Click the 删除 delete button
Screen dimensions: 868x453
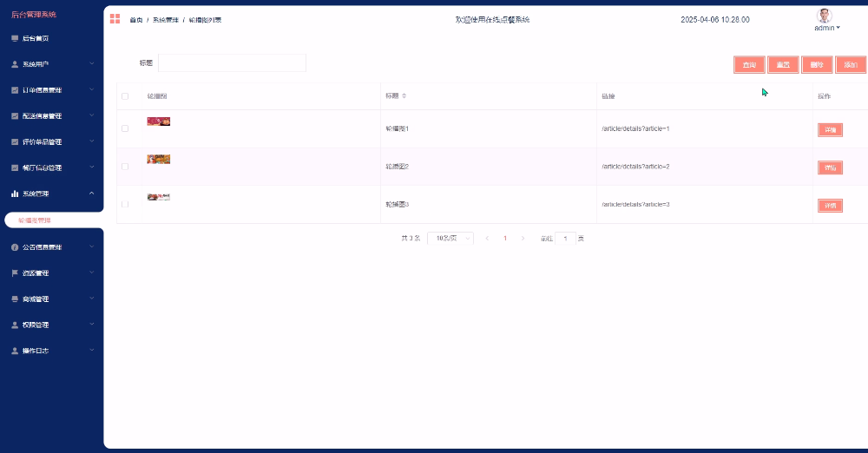[817, 65]
